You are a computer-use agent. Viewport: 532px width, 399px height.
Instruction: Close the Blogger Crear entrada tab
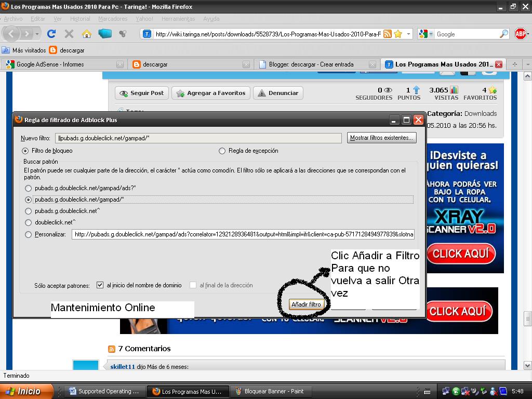(x=373, y=64)
